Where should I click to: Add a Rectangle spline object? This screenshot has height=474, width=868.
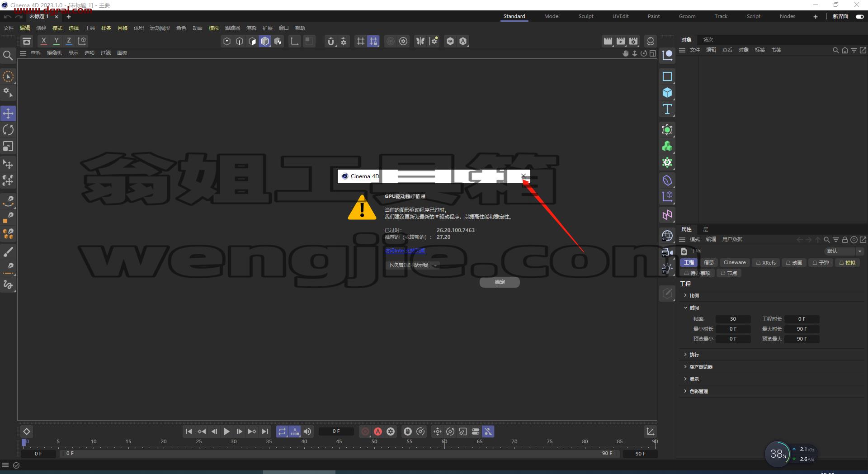pos(667,76)
